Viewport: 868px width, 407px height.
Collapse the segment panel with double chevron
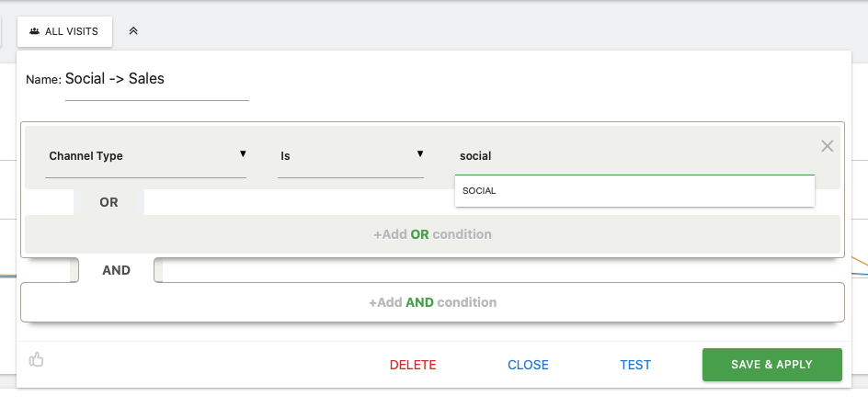132,31
